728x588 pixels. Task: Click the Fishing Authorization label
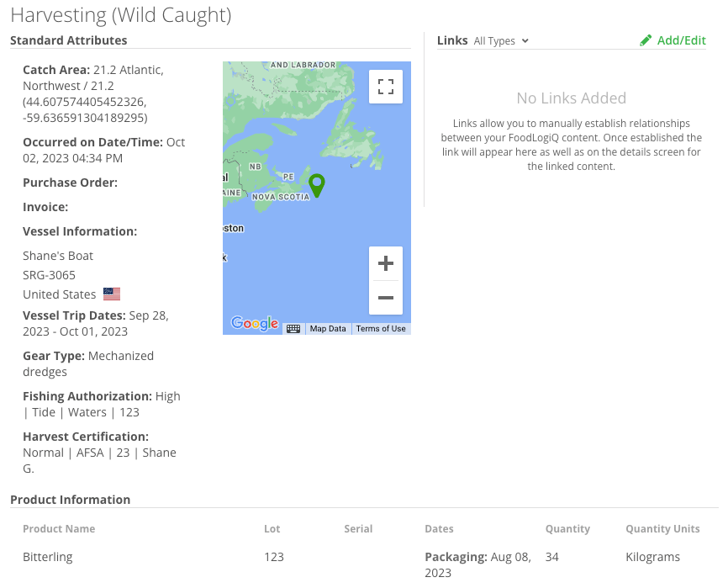click(87, 396)
